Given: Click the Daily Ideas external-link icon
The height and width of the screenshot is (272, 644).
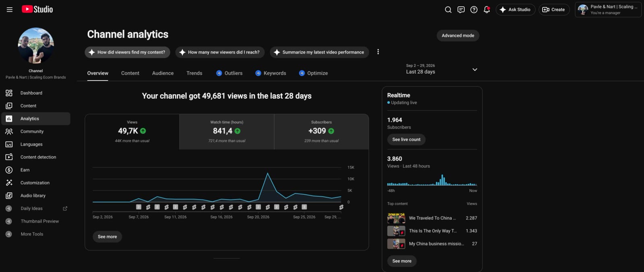Looking at the screenshot, I should pyautogui.click(x=65, y=208).
